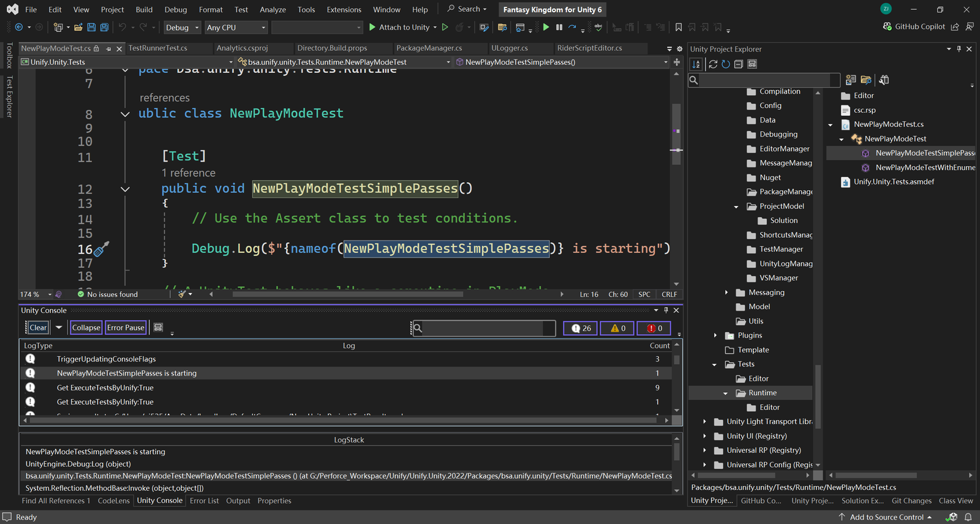Click the notifications bell in status bar
The width and height of the screenshot is (980, 524).
click(x=968, y=517)
